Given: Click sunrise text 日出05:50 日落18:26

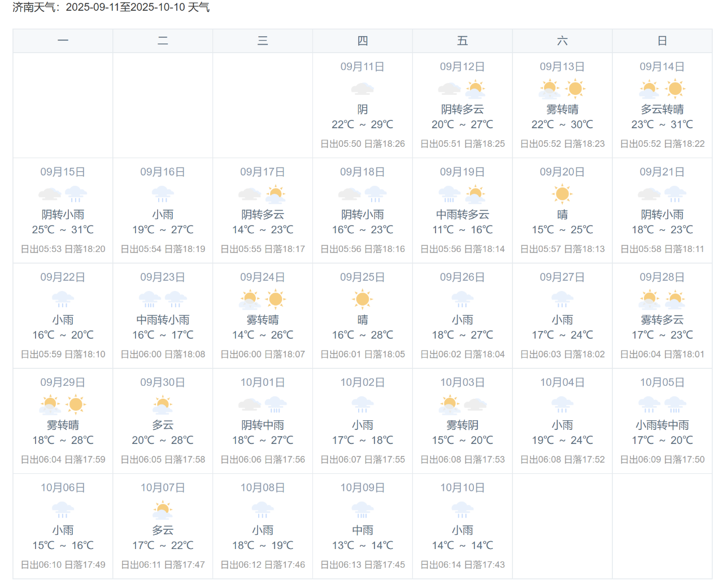Looking at the screenshot, I should click(x=362, y=144).
